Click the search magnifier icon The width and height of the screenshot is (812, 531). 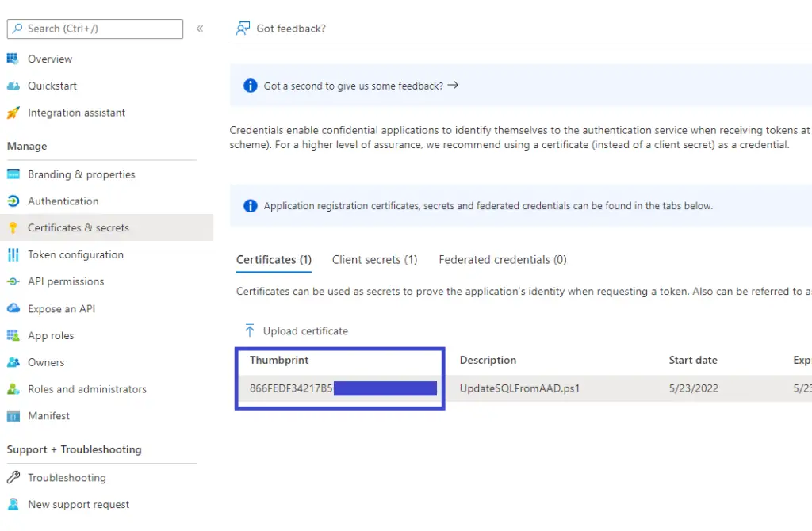[17, 29]
